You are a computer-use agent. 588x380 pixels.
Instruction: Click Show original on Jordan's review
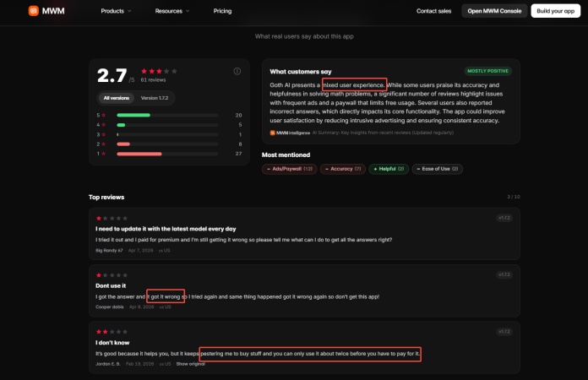190,364
